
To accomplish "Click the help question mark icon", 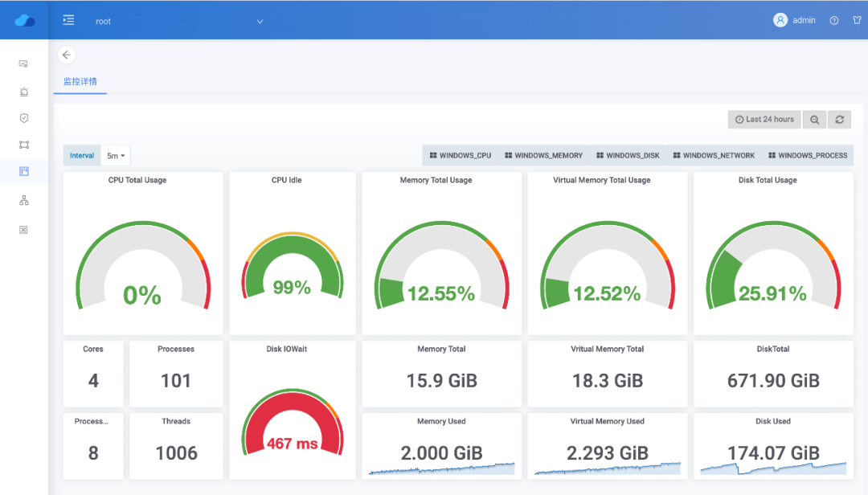I will (834, 21).
